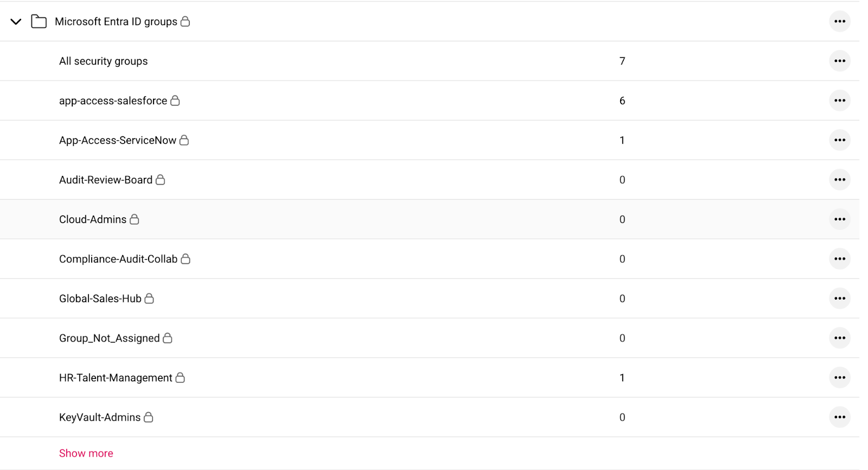Collapse the Microsoft Entra ID groups section
Screen dimensions: 868x470
(16, 22)
